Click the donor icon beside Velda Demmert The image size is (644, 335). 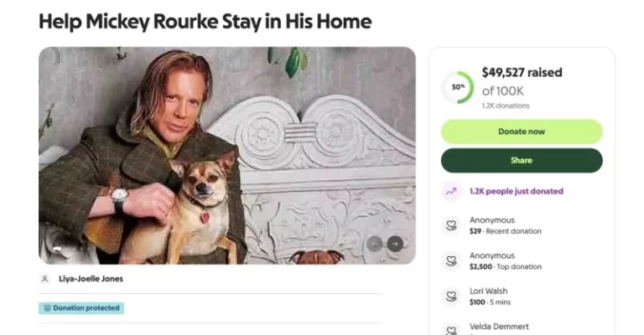(x=451, y=329)
